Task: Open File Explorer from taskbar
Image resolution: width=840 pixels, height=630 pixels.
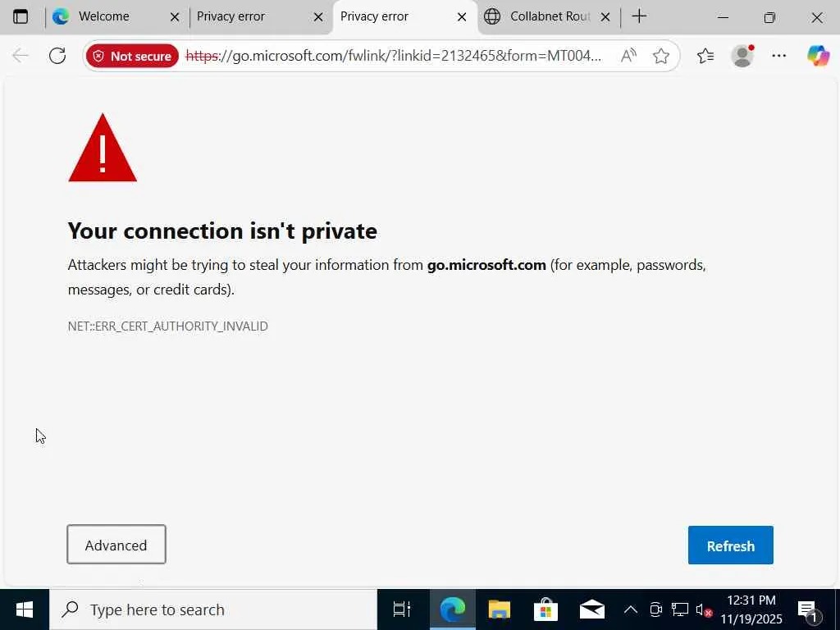Action: 499,609
